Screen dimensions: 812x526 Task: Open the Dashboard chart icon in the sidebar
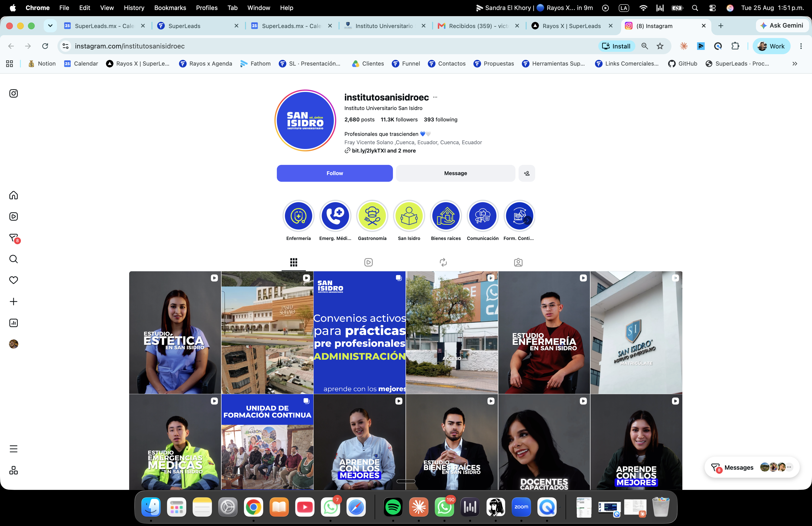coord(14,323)
